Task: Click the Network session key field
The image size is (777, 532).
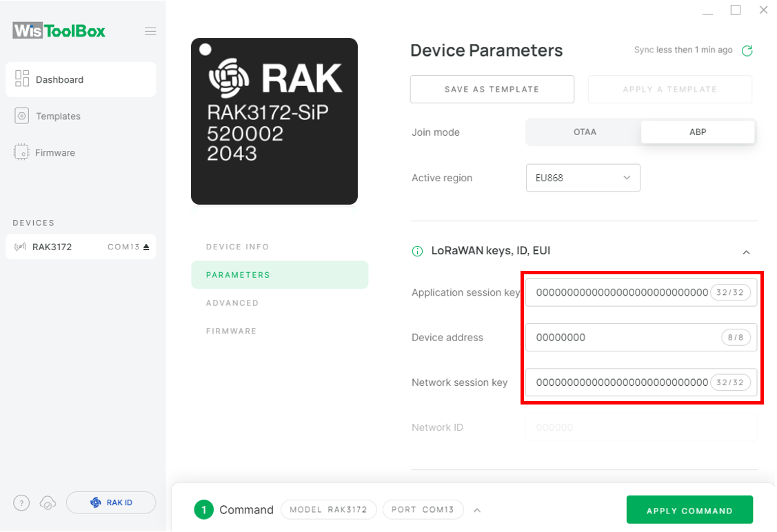Action: 641,382
